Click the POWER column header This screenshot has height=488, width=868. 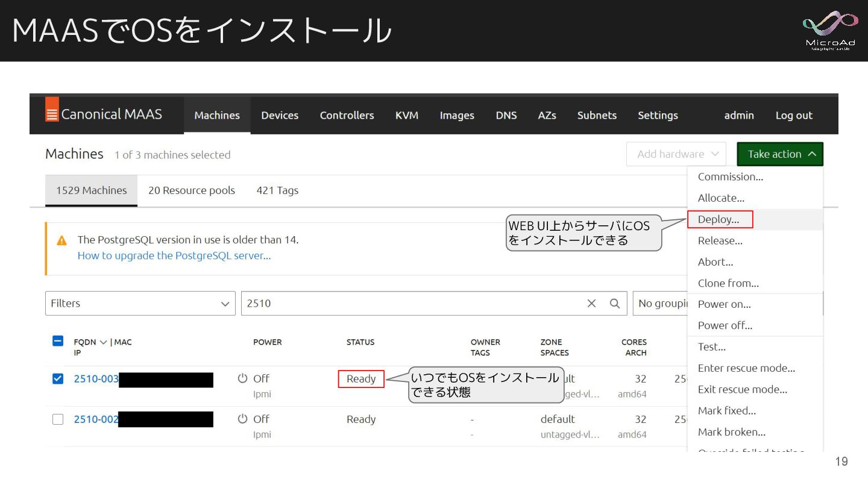point(268,342)
